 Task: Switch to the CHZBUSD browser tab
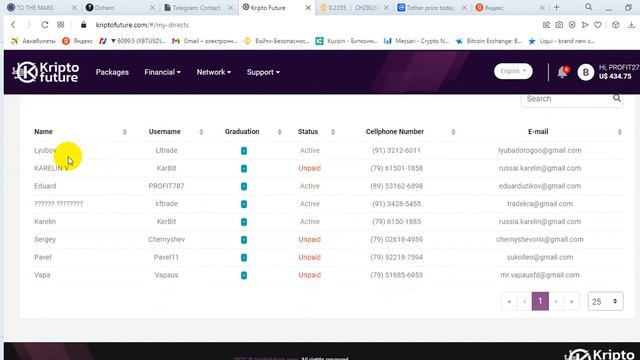click(354, 7)
